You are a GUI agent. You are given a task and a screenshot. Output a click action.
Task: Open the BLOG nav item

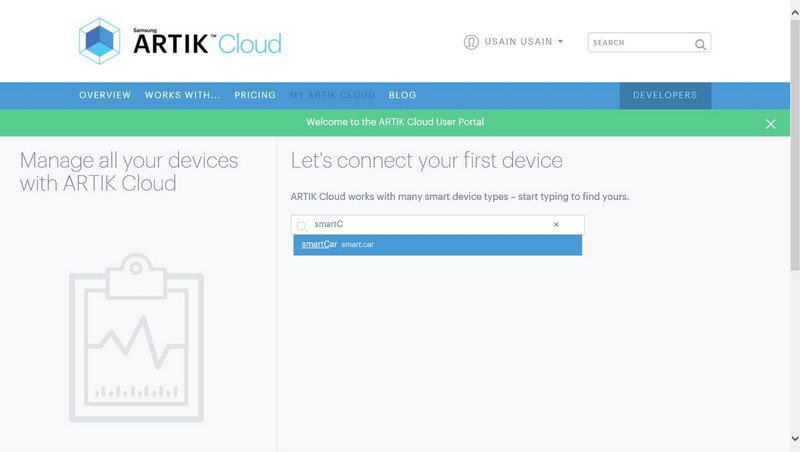(403, 95)
